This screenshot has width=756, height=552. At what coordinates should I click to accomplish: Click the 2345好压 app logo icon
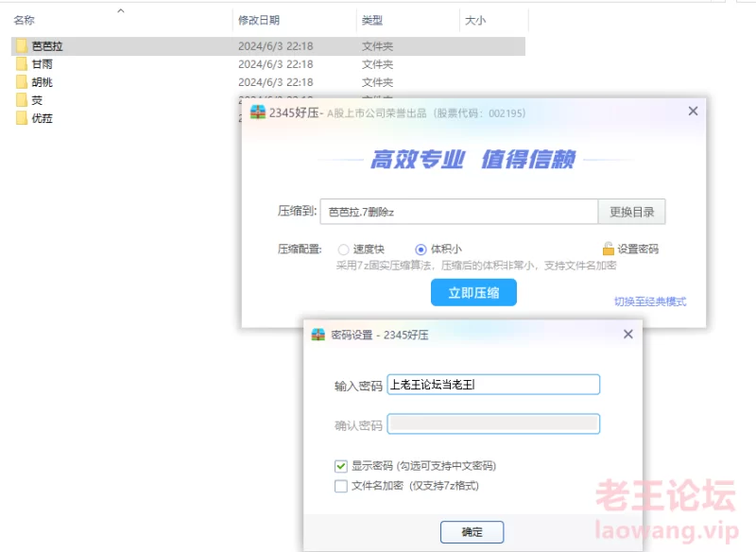tap(258, 112)
